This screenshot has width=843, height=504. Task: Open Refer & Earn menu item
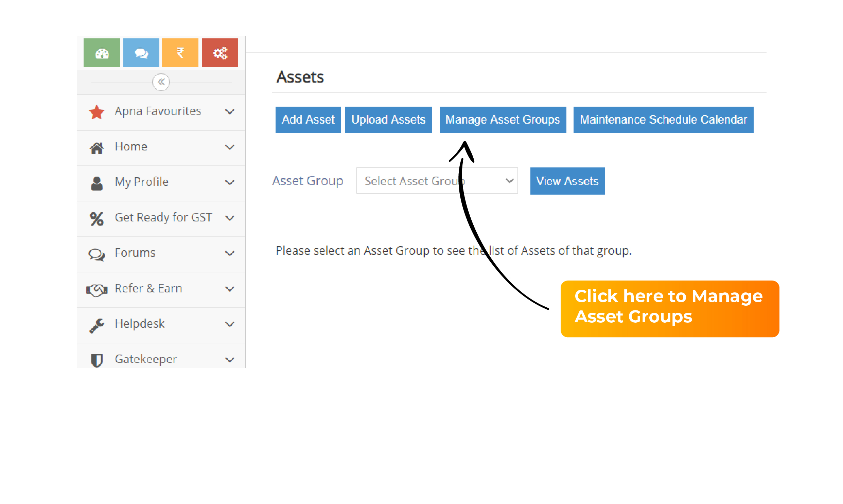pyautogui.click(x=161, y=289)
